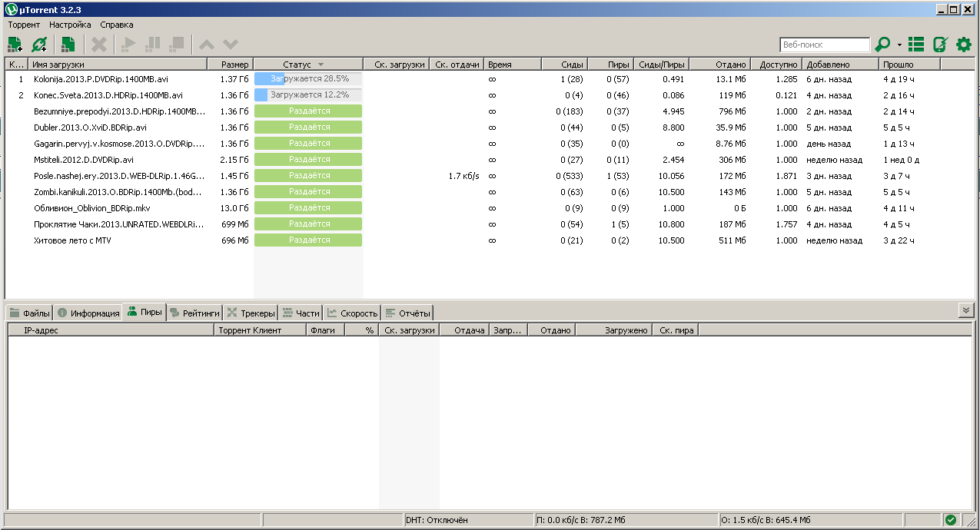This screenshot has height=530, width=980.
Task: Collapse the detail pane chevron button
Action: click(966, 310)
